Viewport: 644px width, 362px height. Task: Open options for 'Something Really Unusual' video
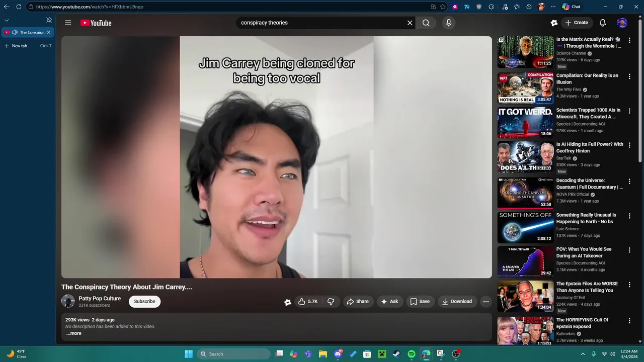629,216
